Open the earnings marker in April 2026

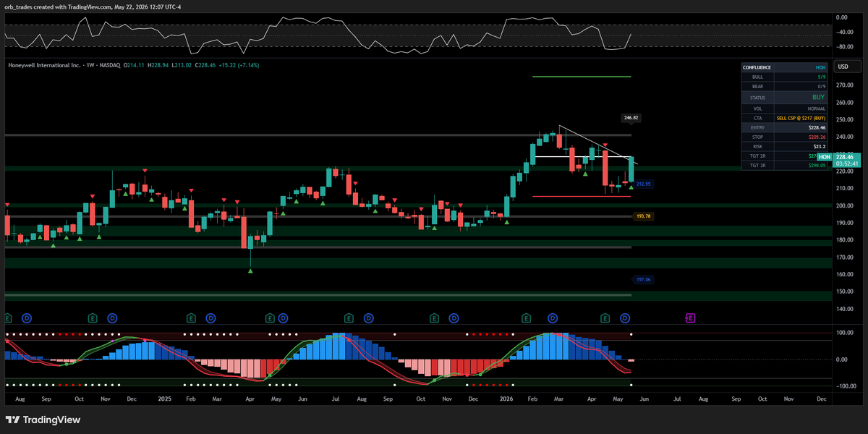tap(605, 318)
